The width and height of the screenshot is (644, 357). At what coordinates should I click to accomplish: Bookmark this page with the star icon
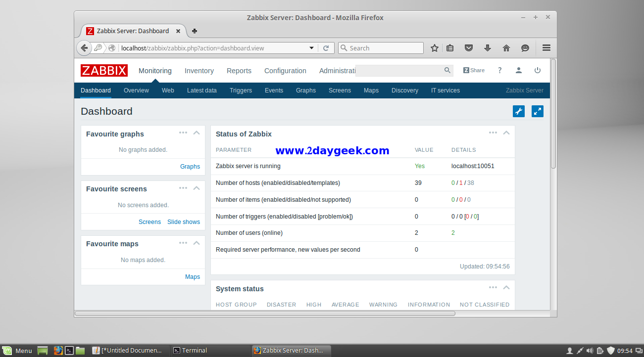tap(435, 48)
